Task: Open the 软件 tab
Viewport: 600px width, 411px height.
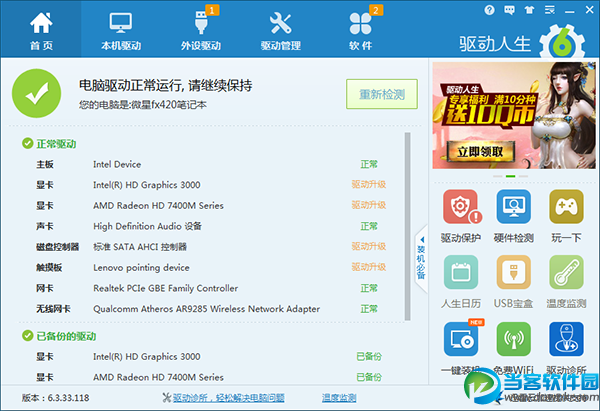Action: click(360, 31)
